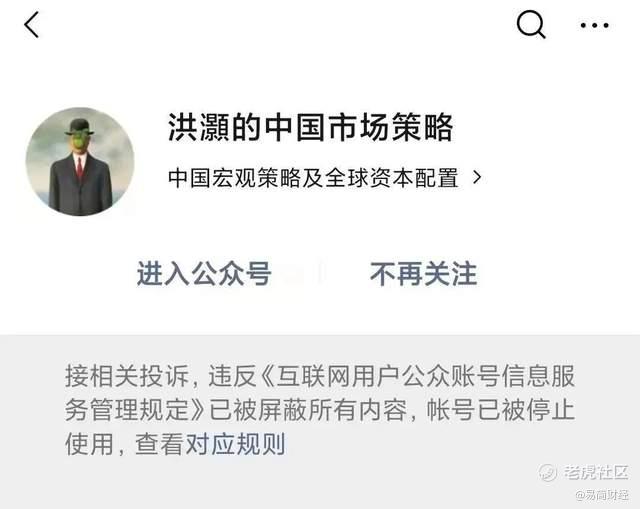Tap the 进入公众号 button
Image resolution: width=640 pixels, height=509 pixels.
pyautogui.click(x=204, y=273)
